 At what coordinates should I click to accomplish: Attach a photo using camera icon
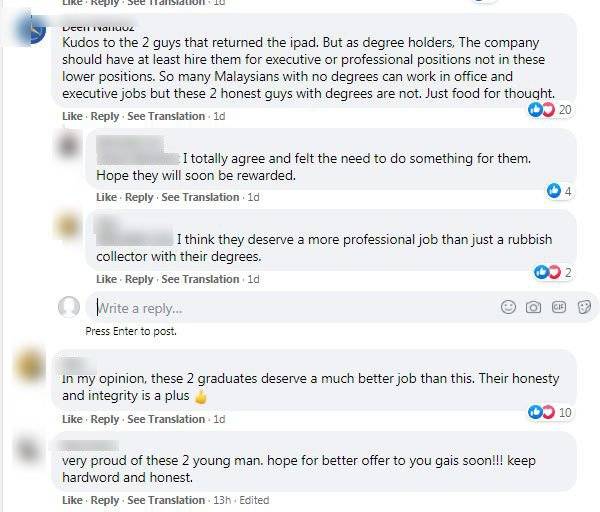[533, 307]
